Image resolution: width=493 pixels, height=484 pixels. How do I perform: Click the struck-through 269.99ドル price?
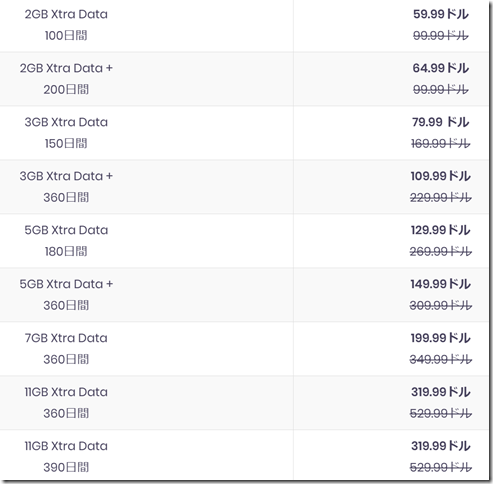441,251
